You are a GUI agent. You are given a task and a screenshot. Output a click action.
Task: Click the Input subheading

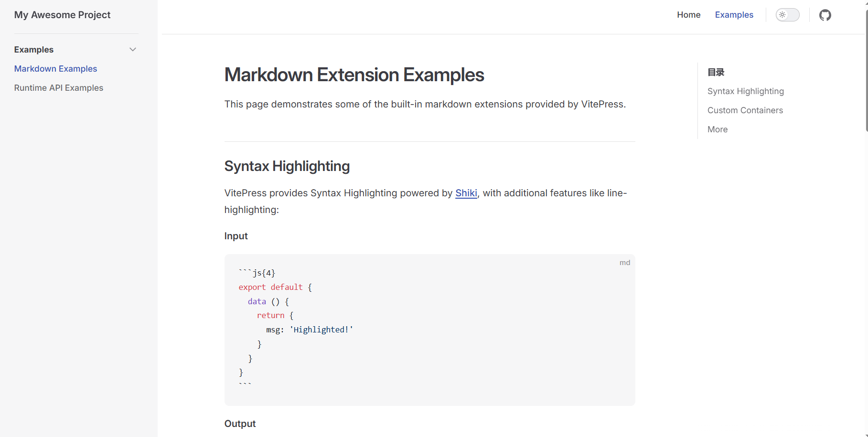(x=236, y=236)
